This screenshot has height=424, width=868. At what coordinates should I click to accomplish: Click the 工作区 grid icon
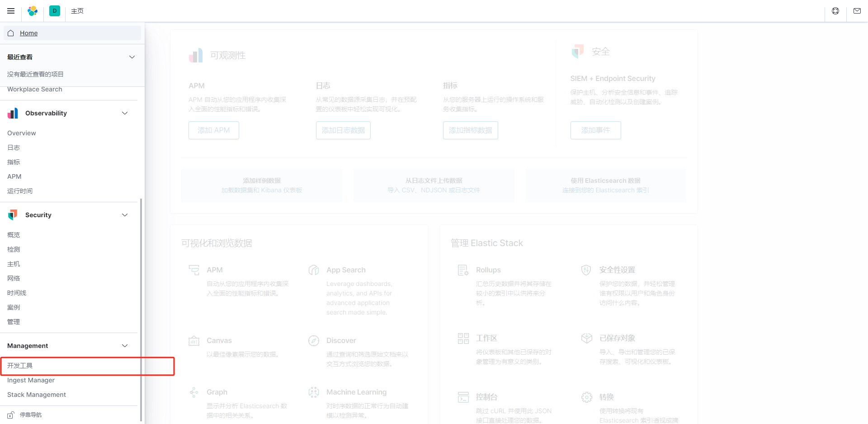pyautogui.click(x=463, y=338)
